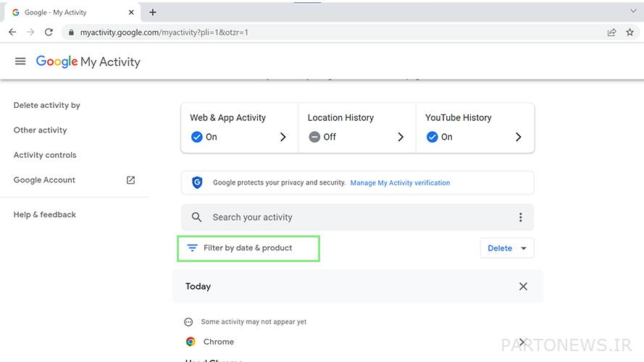Viewport: 644px width, 362px height.
Task: Click Web & App Activity On checkmark
Action: pos(197,137)
